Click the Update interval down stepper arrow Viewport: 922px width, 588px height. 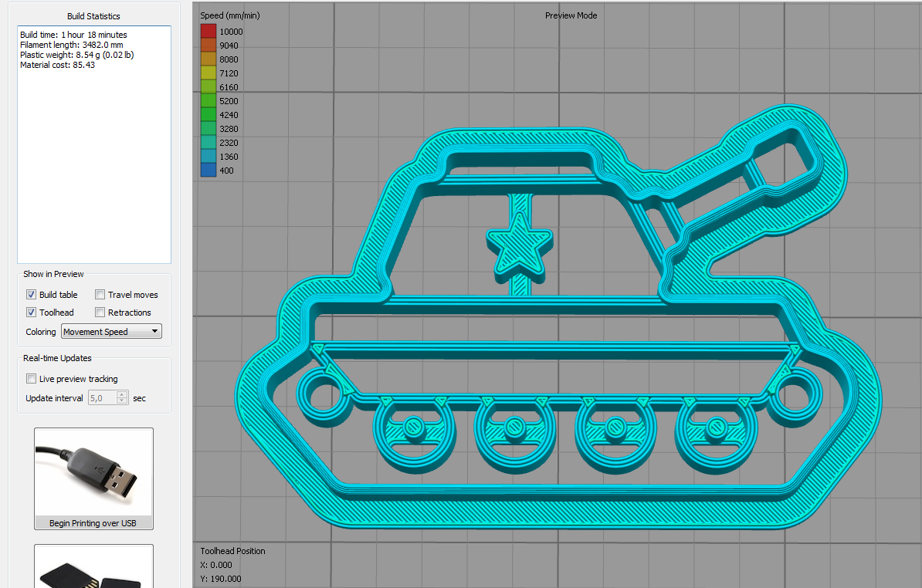(121, 400)
